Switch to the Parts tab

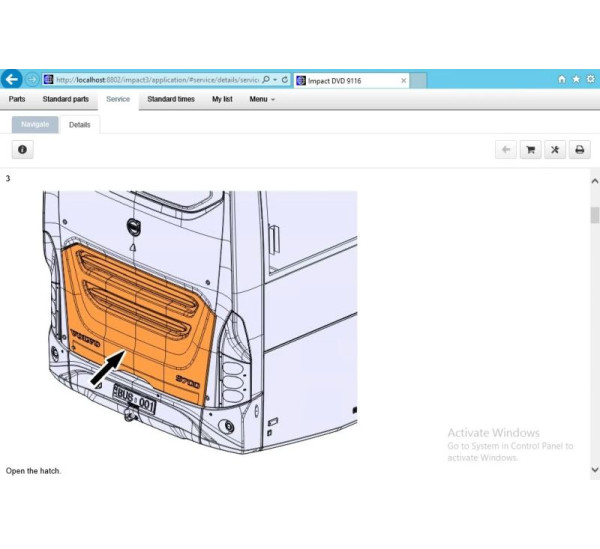click(x=17, y=100)
